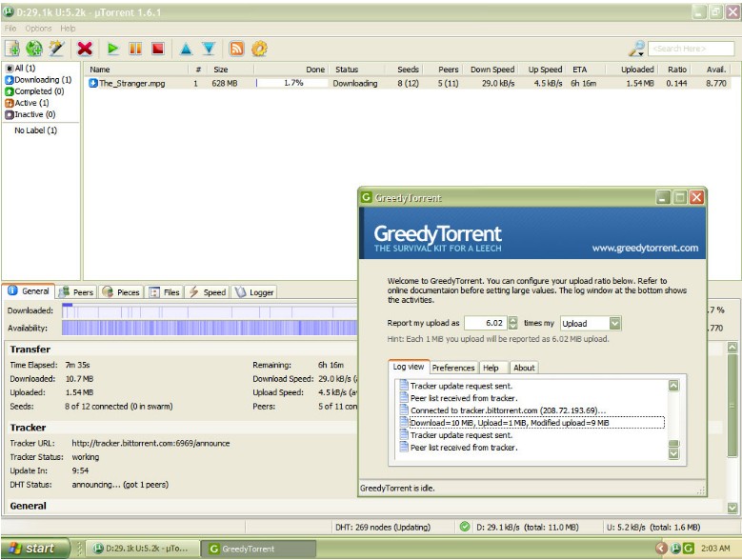Start the torrent with the green play icon
The image size is (742, 560).
click(112, 49)
